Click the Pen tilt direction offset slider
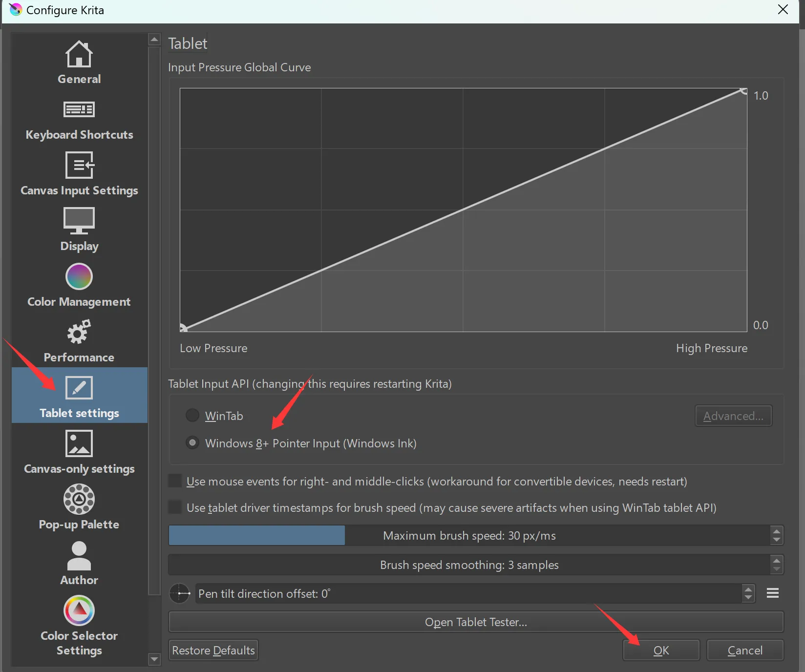Screen dimensions: 805x672 [469, 593]
